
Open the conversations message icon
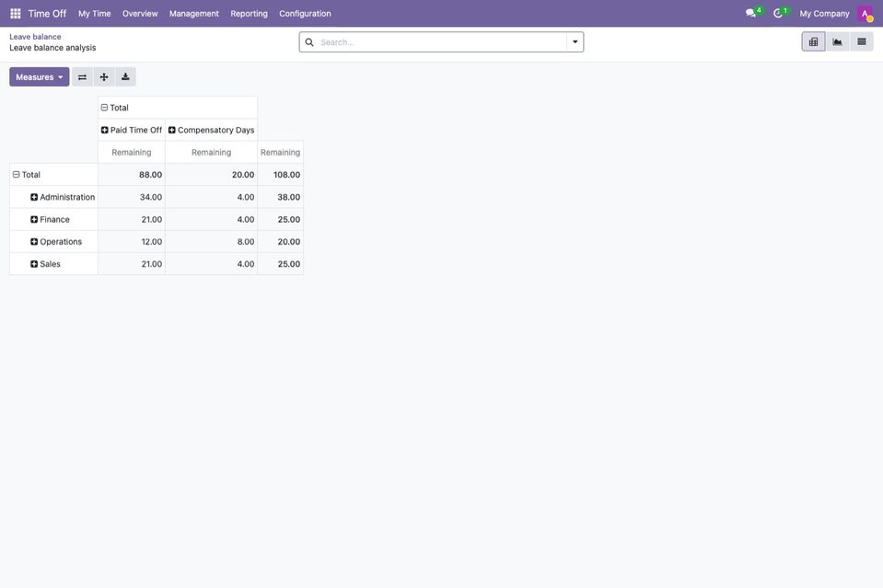click(x=750, y=13)
